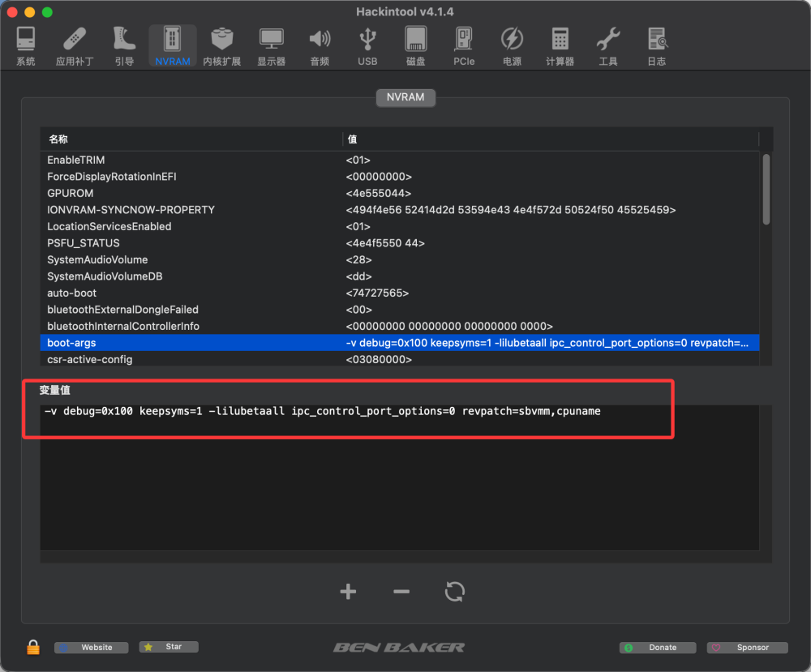
Task: Select the LocationServicesEnabled row
Action: 399,226
